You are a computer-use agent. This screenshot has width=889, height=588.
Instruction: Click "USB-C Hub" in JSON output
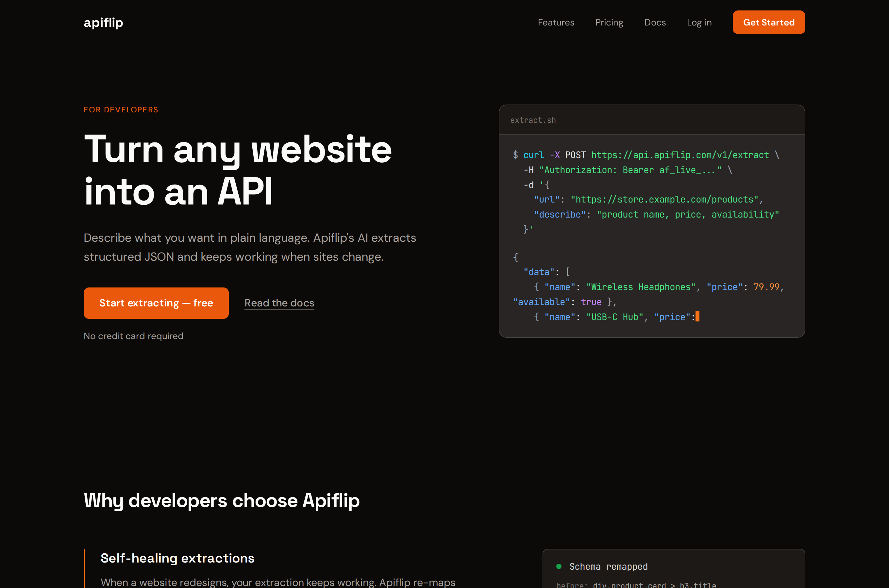pyautogui.click(x=615, y=317)
